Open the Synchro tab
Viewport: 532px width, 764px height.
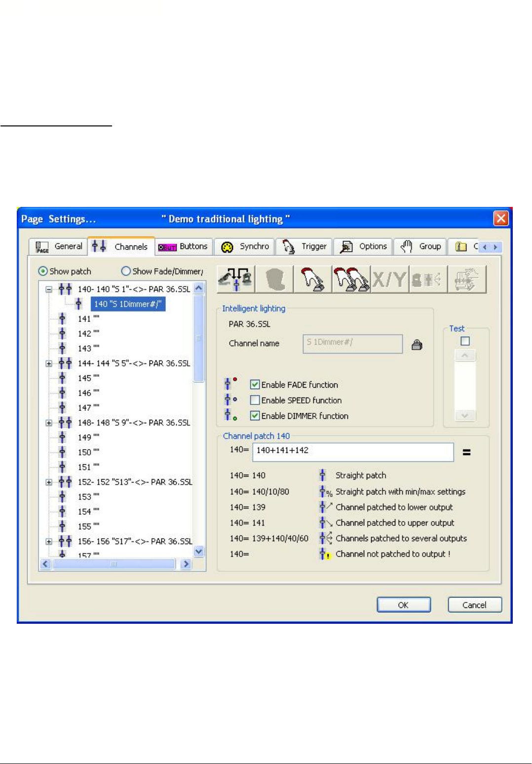pyautogui.click(x=245, y=246)
